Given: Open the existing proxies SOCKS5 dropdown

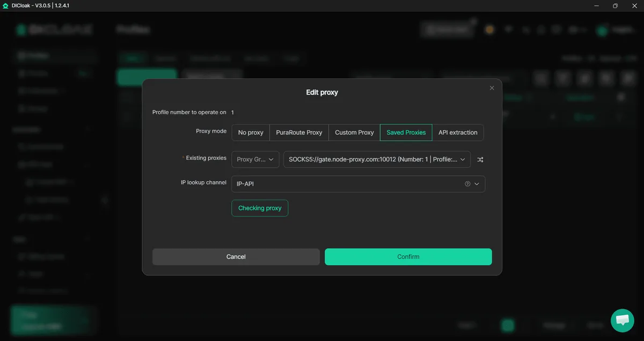Looking at the screenshot, I should [377, 159].
